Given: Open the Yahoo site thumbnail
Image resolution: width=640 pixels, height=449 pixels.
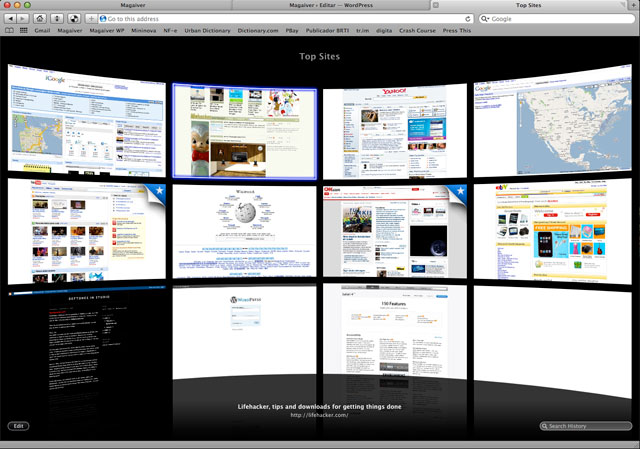Looking at the screenshot, I should (x=395, y=131).
